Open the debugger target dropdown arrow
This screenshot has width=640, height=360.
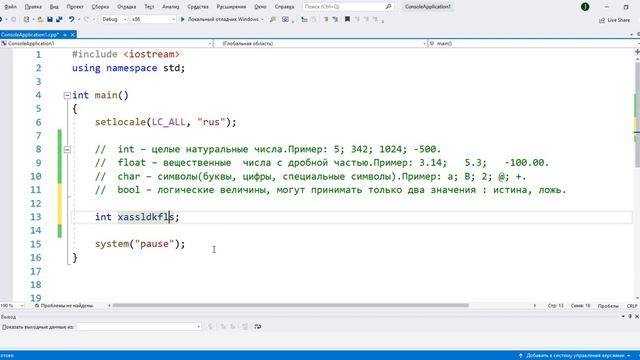[262, 19]
